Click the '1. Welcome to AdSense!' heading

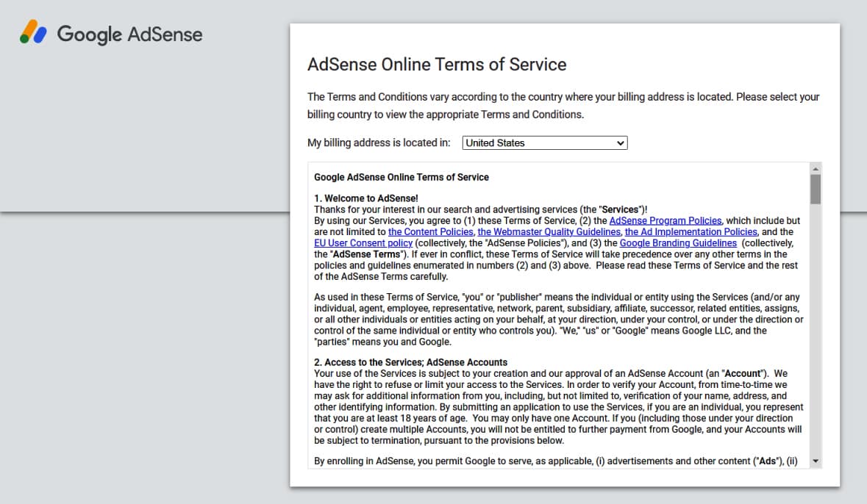(366, 198)
